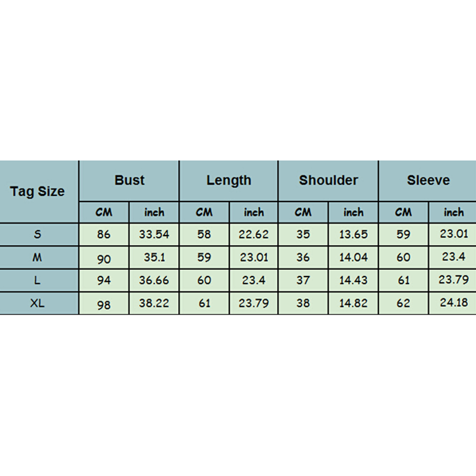This screenshot has width=476, height=476.
Task: Click the 98 cm bust cell
Action: [x=104, y=304]
